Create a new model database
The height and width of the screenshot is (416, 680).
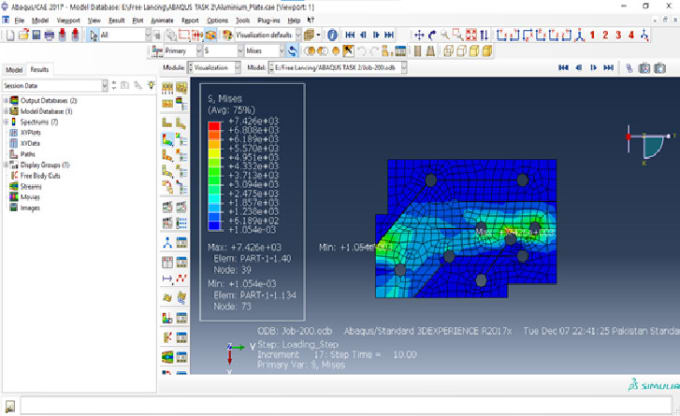[10, 35]
